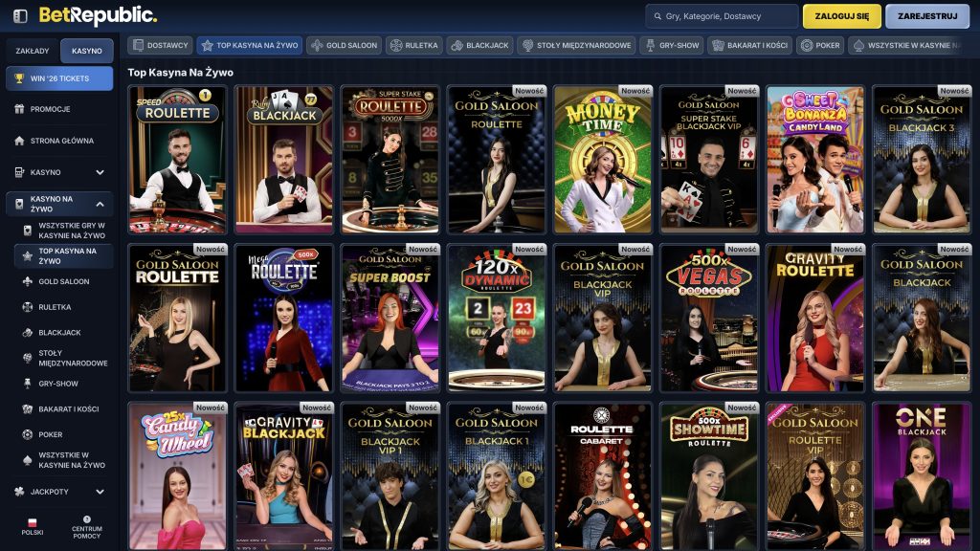Viewport: 980px width, 551px height.
Task: Open Blackjack in the sidebar
Action: click(x=63, y=333)
